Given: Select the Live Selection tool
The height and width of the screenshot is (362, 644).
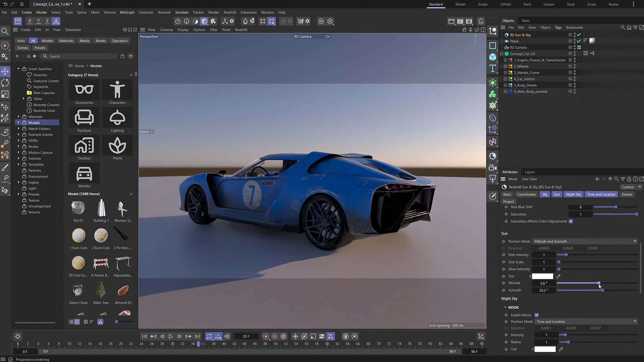Looking at the screenshot, I should pyautogui.click(x=5, y=45).
